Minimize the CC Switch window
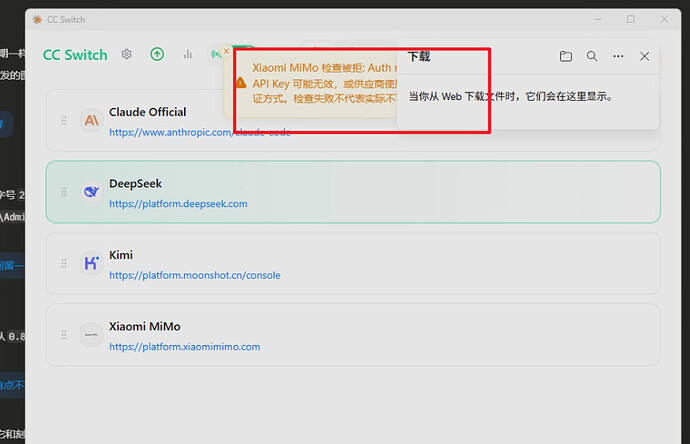 point(598,19)
